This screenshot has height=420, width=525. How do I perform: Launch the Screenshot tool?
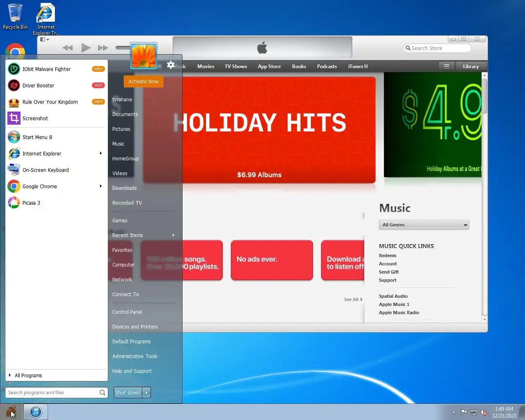tap(57, 118)
